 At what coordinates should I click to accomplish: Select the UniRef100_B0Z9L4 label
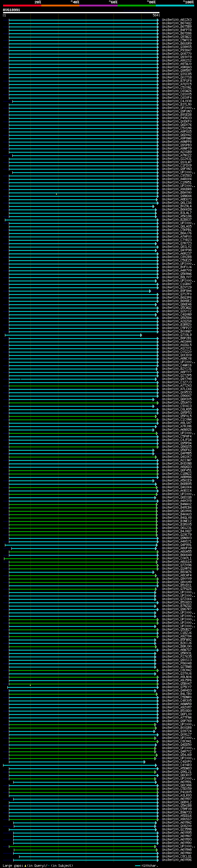click(x=176, y=206)
